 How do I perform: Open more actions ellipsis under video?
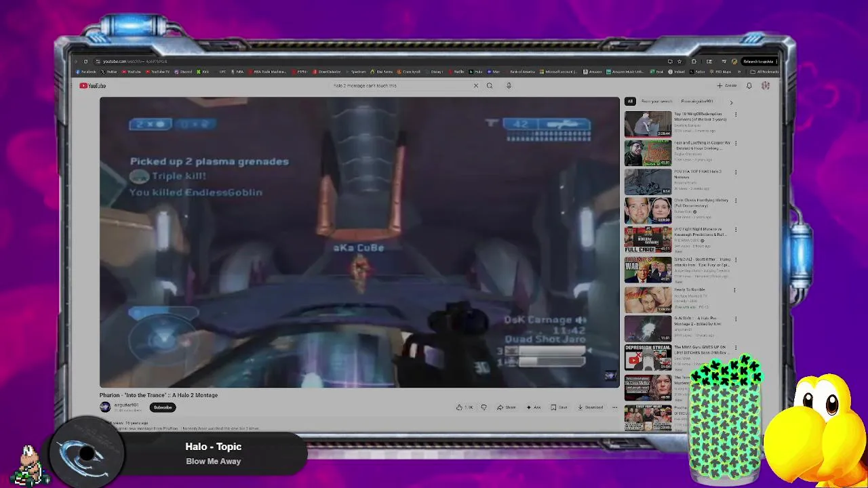pos(614,407)
